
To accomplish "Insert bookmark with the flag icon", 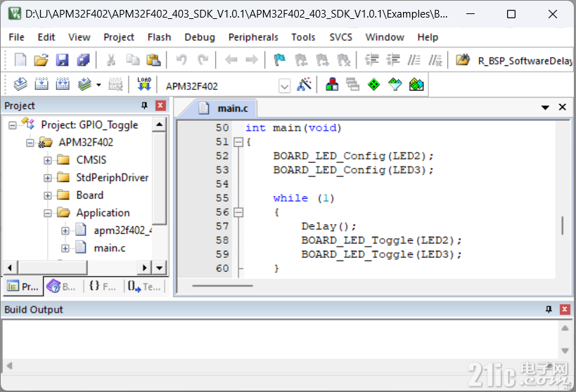I will coord(279,60).
